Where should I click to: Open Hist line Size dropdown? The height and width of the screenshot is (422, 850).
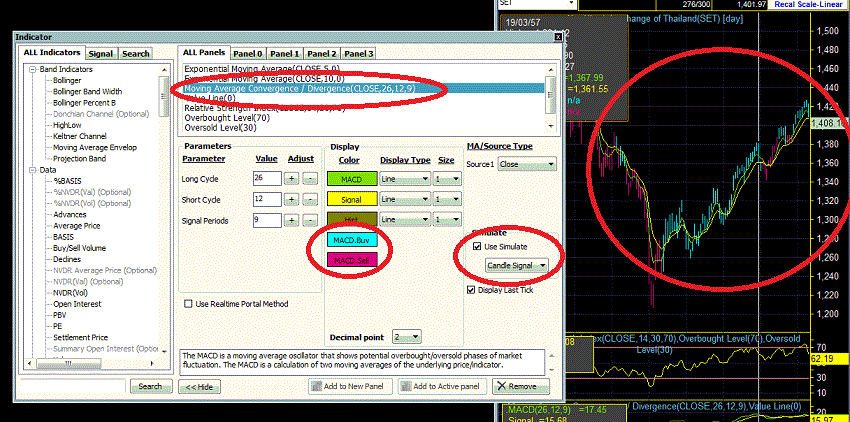[447, 220]
